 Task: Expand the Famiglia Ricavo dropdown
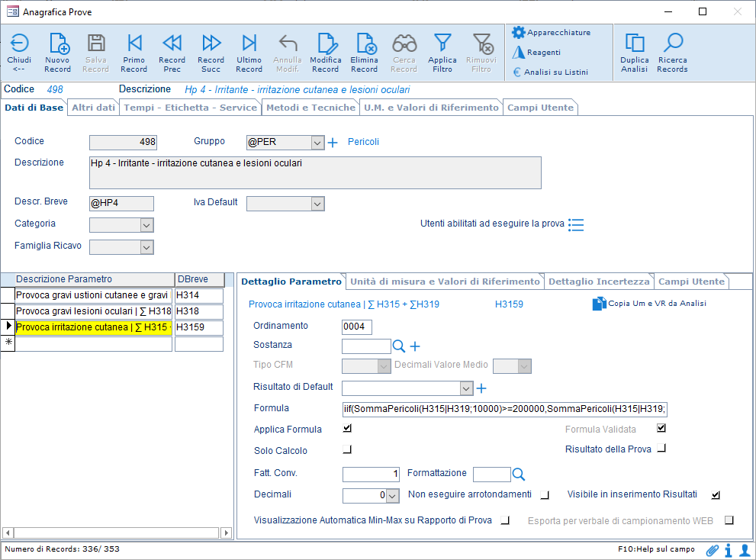(146, 247)
